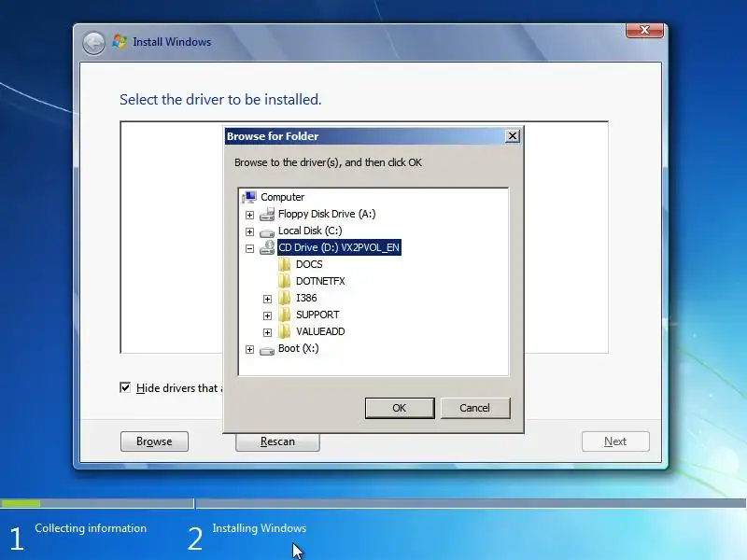Expand Floppy Disk Drive (A:) node
747x560 pixels.
point(249,216)
